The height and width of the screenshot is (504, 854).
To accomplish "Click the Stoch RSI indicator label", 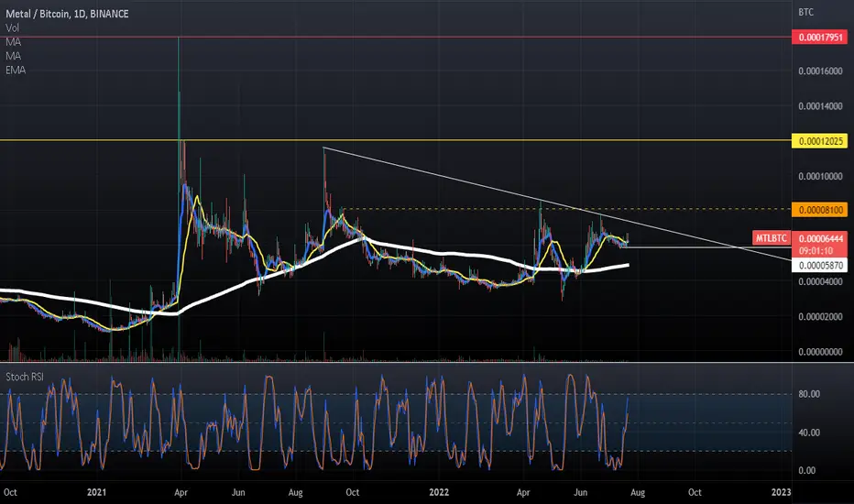I will 25,377.
